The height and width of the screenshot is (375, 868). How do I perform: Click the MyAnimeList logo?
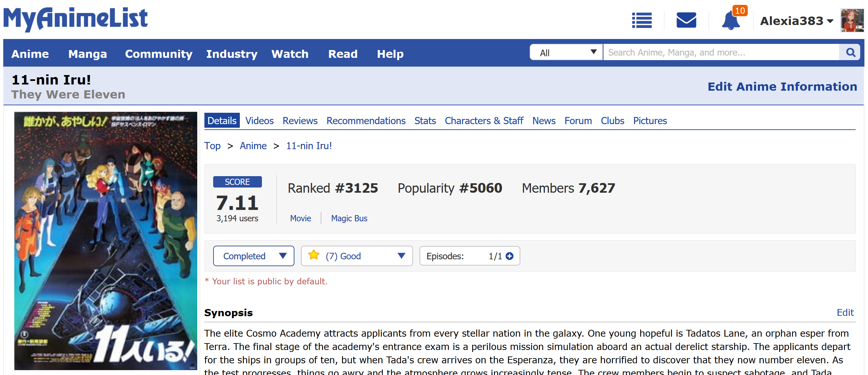pos(75,19)
